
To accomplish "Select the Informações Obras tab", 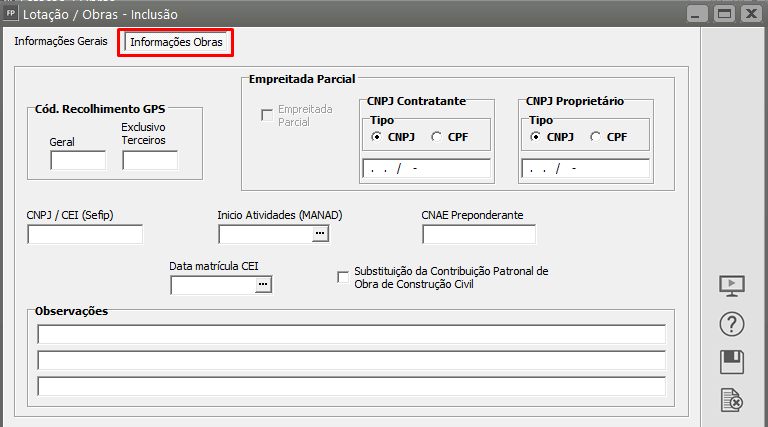I will coord(176,43).
